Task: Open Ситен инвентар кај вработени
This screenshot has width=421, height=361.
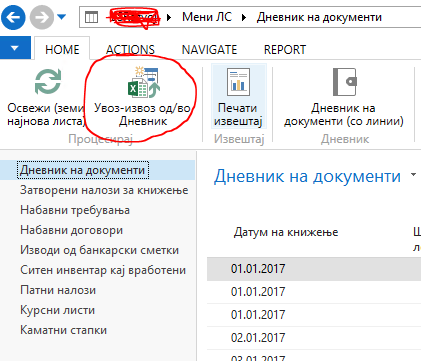Action: click(103, 270)
